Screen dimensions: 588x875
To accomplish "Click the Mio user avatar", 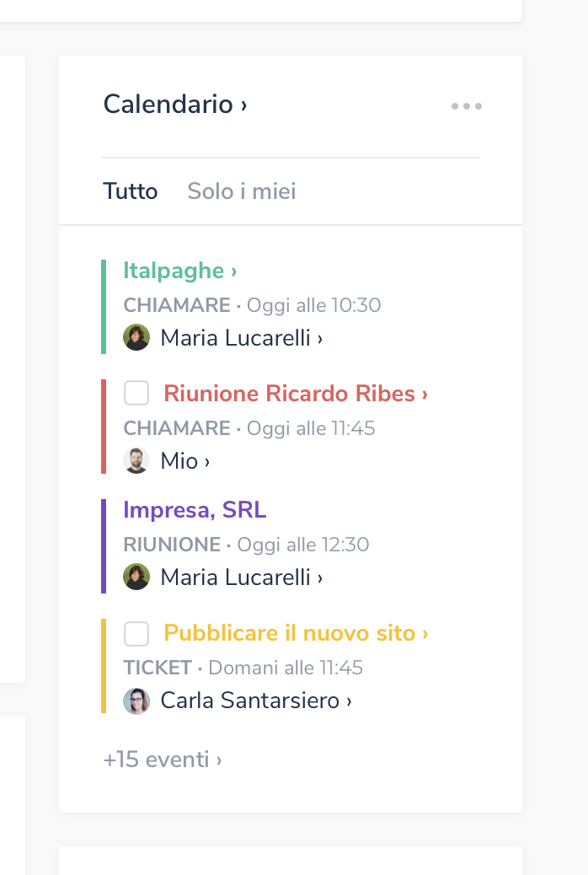I will click(136, 461).
